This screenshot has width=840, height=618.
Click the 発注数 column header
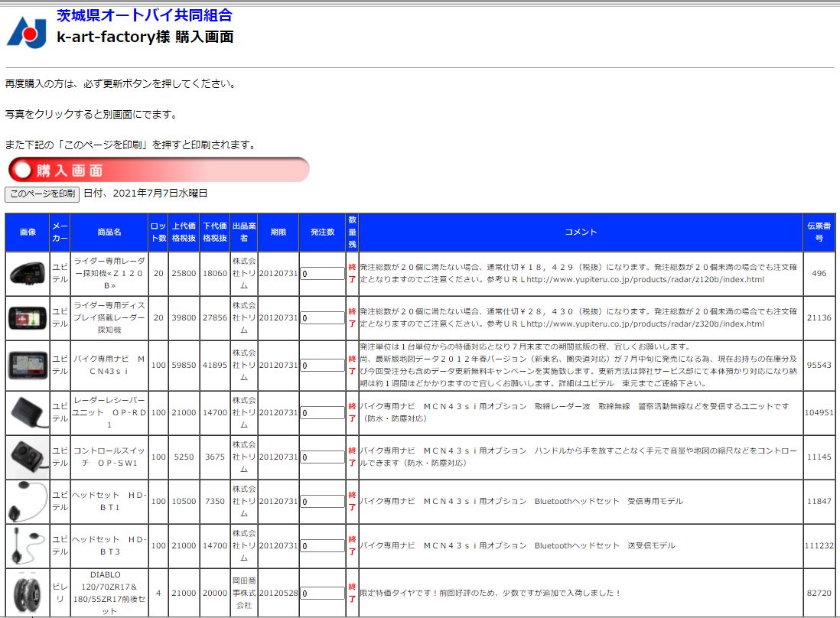tap(322, 232)
